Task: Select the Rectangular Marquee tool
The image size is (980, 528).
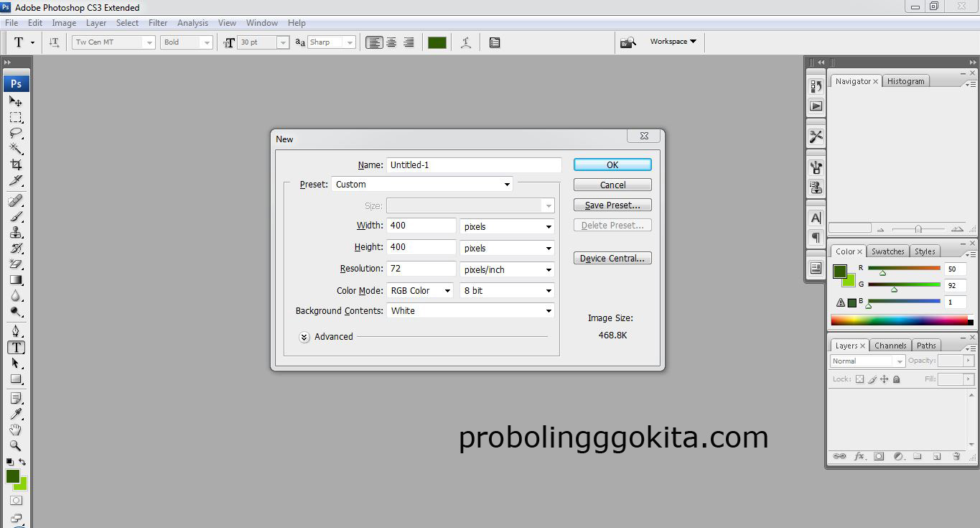Action: click(x=16, y=117)
